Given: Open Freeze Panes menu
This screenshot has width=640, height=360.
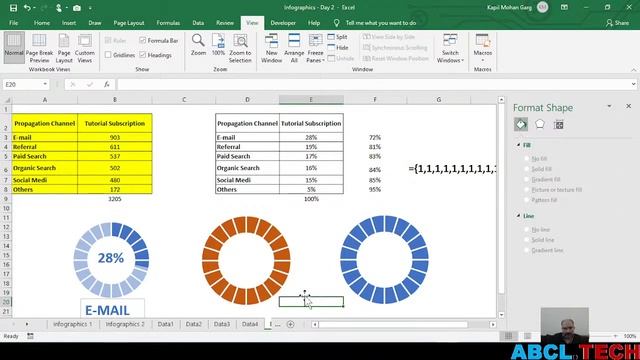Looking at the screenshot, I should 315,48.
